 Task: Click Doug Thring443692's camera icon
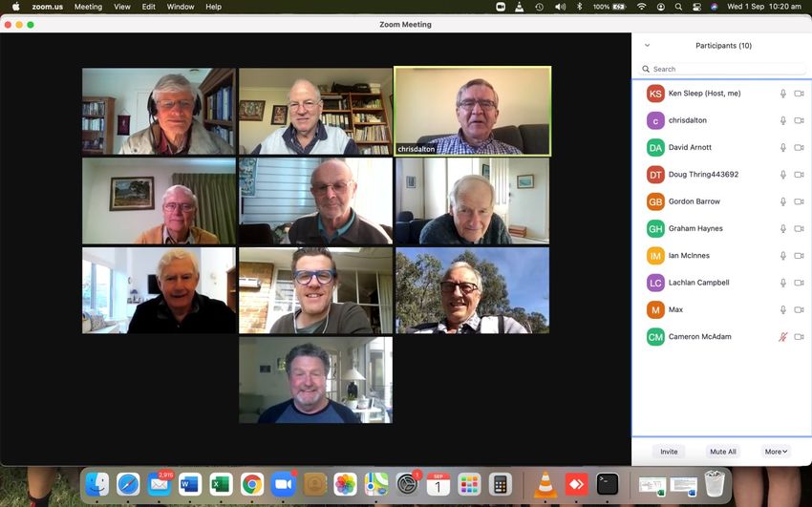point(799,175)
